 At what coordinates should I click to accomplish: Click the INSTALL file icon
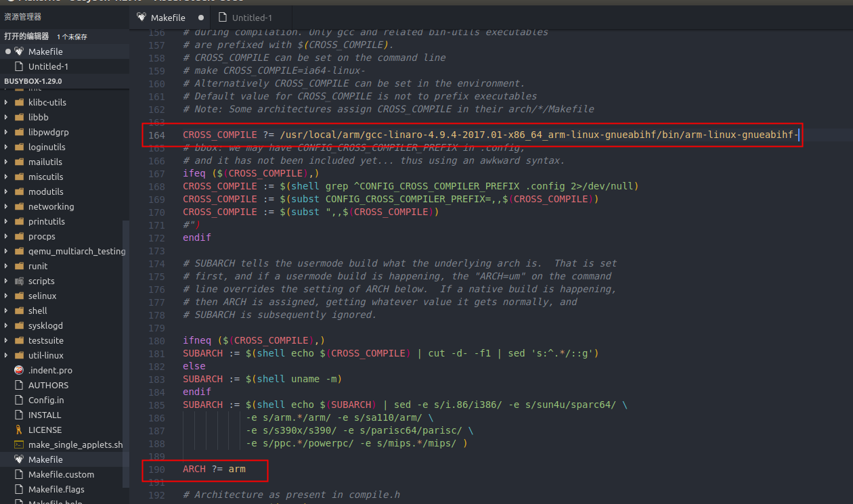[x=18, y=415]
